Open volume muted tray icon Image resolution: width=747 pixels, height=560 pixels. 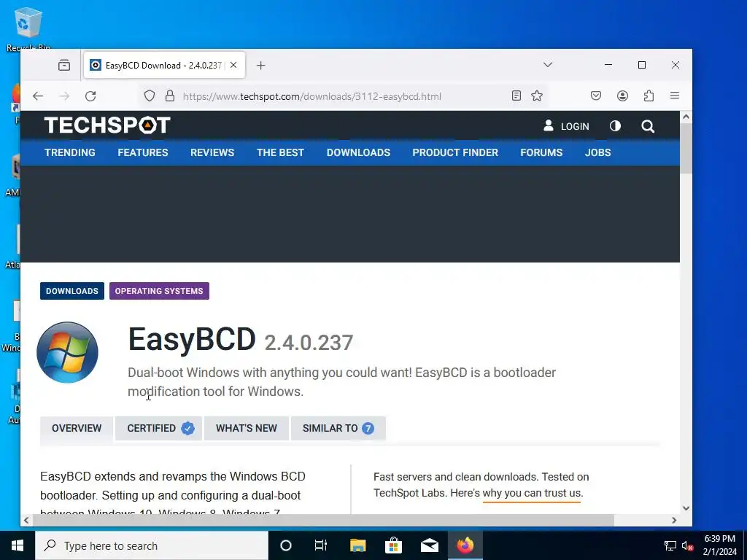click(x=687, y=545)
